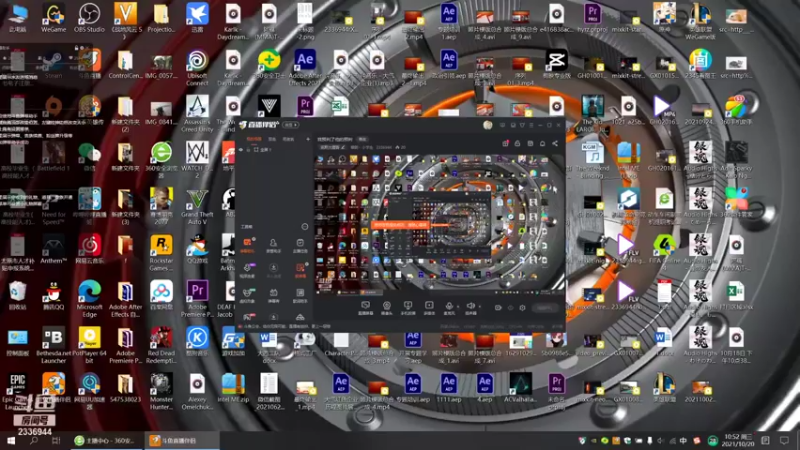800x450 pixels.
Task: Launch OBS Studio from the desktop
Action: click(89, 18)
